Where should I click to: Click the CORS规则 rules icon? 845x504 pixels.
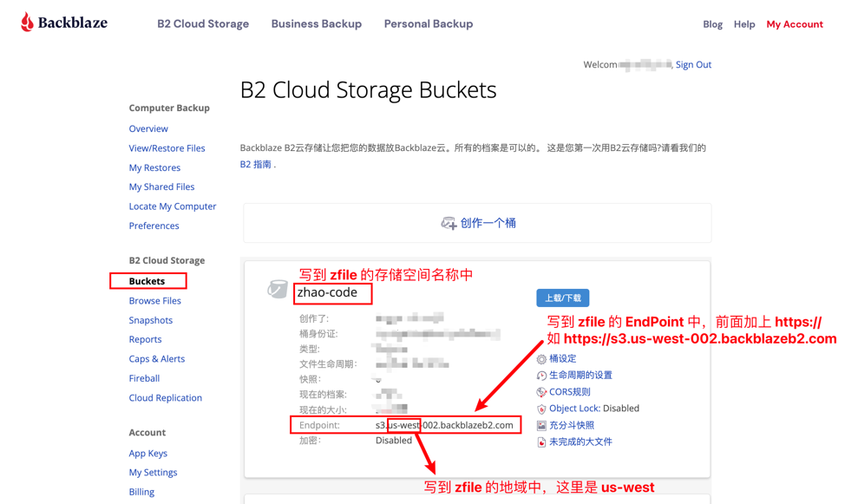click(541, 392)
